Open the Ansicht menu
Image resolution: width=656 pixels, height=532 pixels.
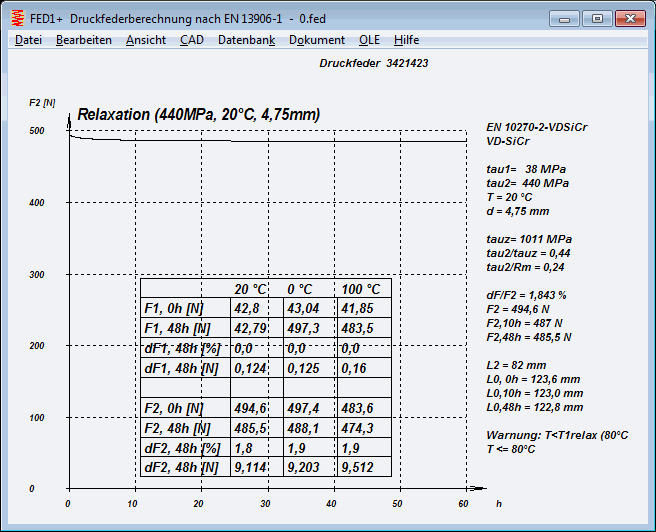pyautogui.click(x=146, y=40)
